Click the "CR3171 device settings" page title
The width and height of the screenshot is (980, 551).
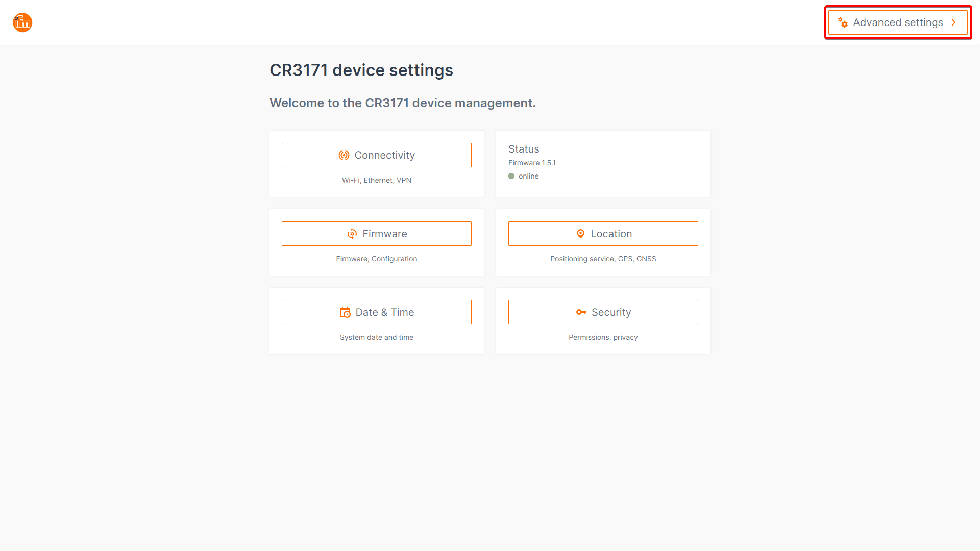361,70
